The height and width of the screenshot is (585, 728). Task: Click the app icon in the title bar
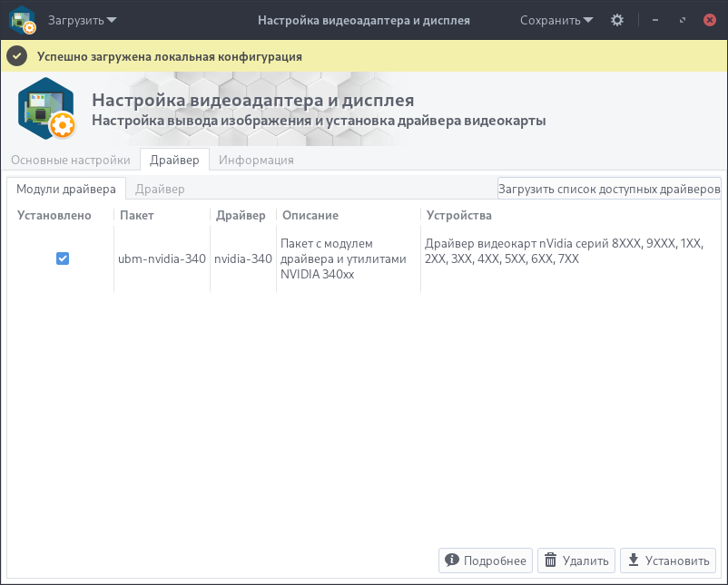coord(23,20)
